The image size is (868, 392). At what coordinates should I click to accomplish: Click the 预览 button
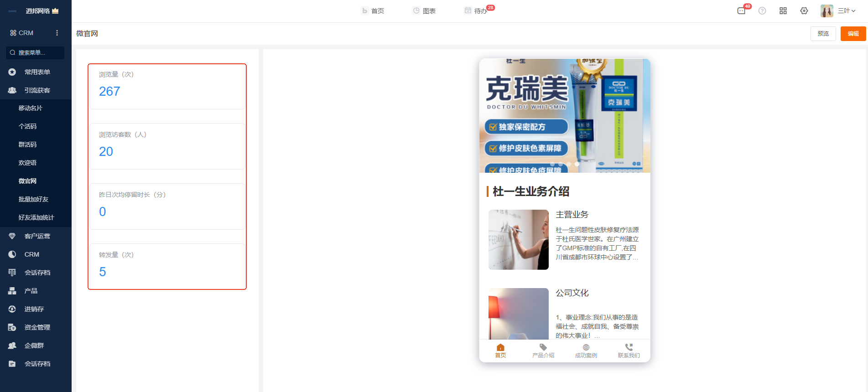click(x=823, y=34)
